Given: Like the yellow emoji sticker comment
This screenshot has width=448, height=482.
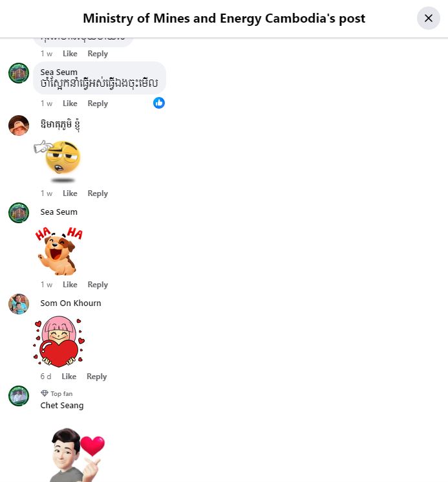Looking at the screenshot, I should [x=70, y=193].
